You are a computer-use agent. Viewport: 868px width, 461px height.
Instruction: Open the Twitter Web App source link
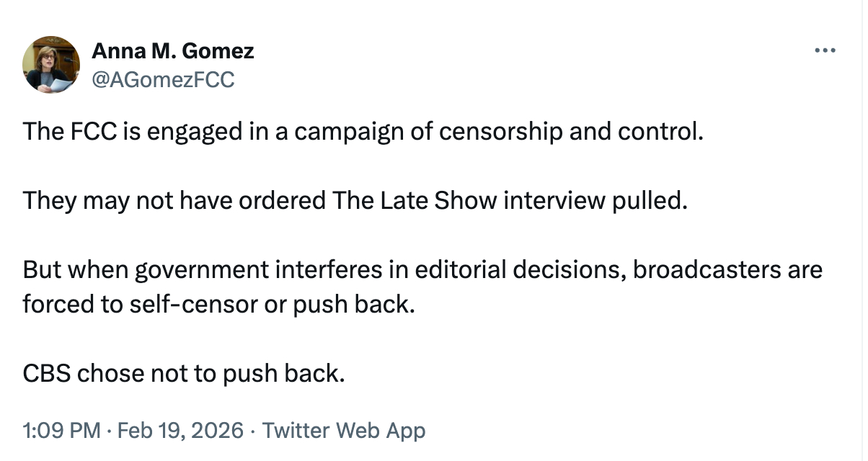coord(344,431)
